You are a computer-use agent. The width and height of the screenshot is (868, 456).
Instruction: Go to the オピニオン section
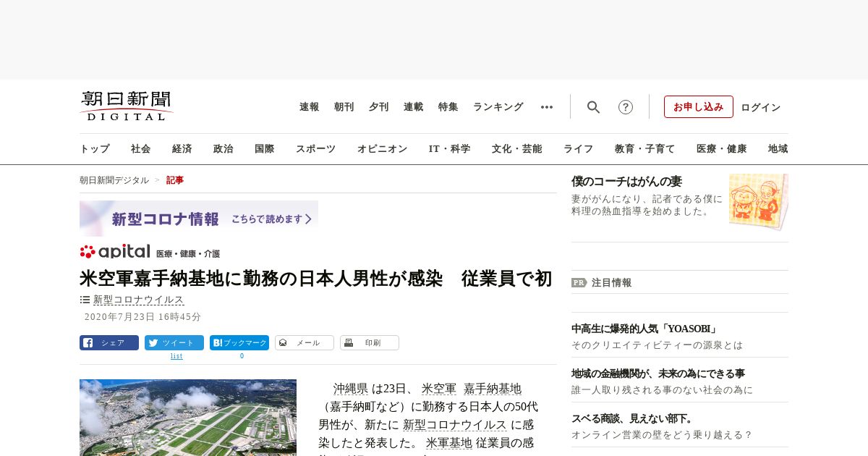pyautogui.click(x=383, y=149)
